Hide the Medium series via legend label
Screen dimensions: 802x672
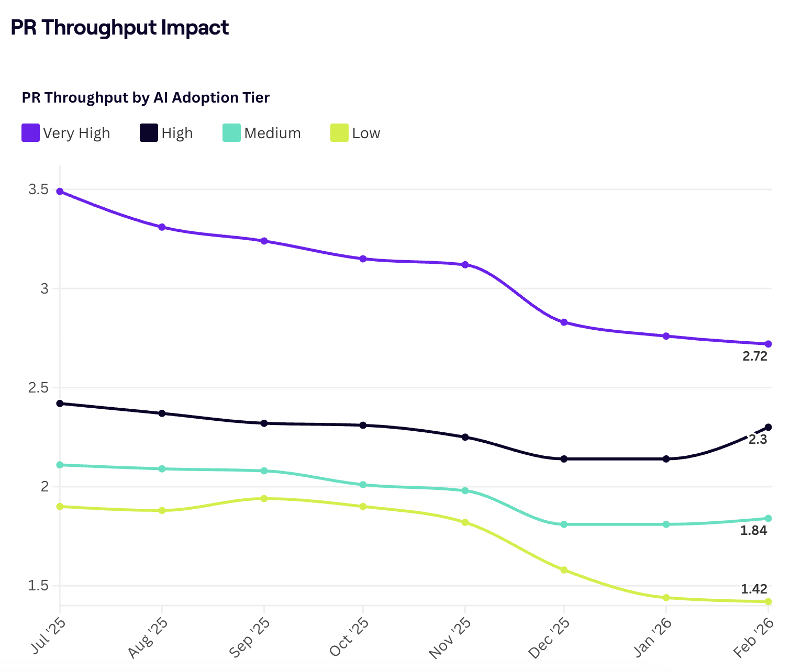click(272, 133)
